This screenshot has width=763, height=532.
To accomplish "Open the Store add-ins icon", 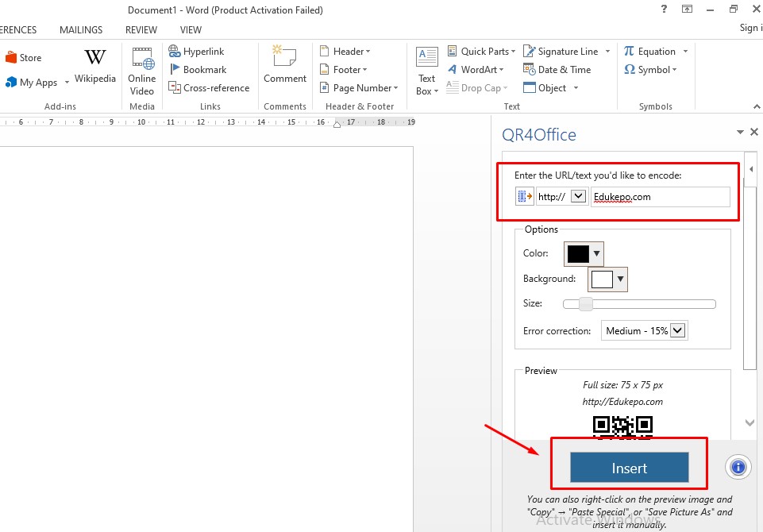I will pos(11,58).
